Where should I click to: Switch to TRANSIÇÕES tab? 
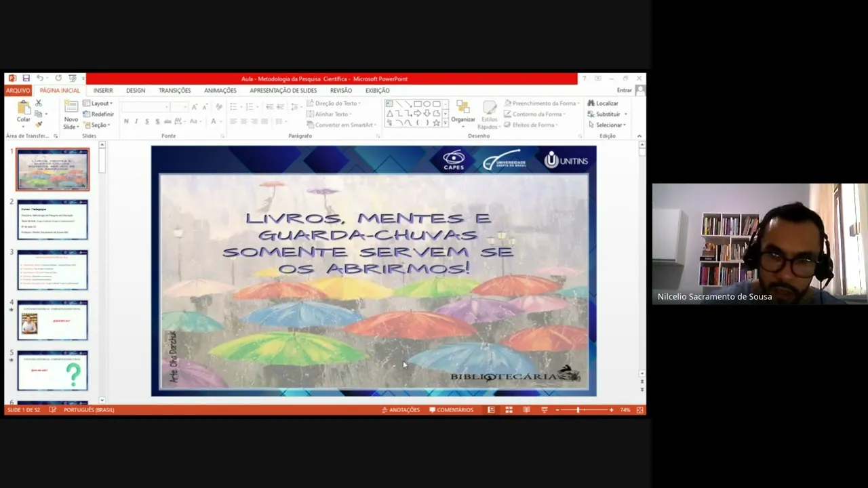175,90
